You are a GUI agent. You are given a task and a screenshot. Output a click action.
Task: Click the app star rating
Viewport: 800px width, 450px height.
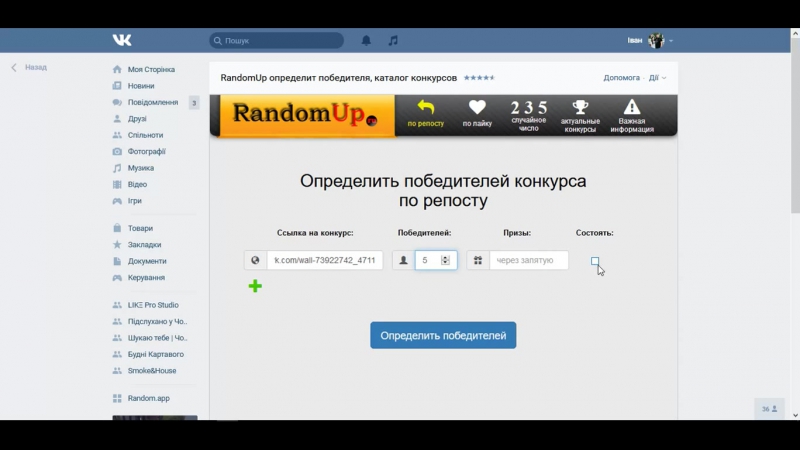[x=479, y=78]
